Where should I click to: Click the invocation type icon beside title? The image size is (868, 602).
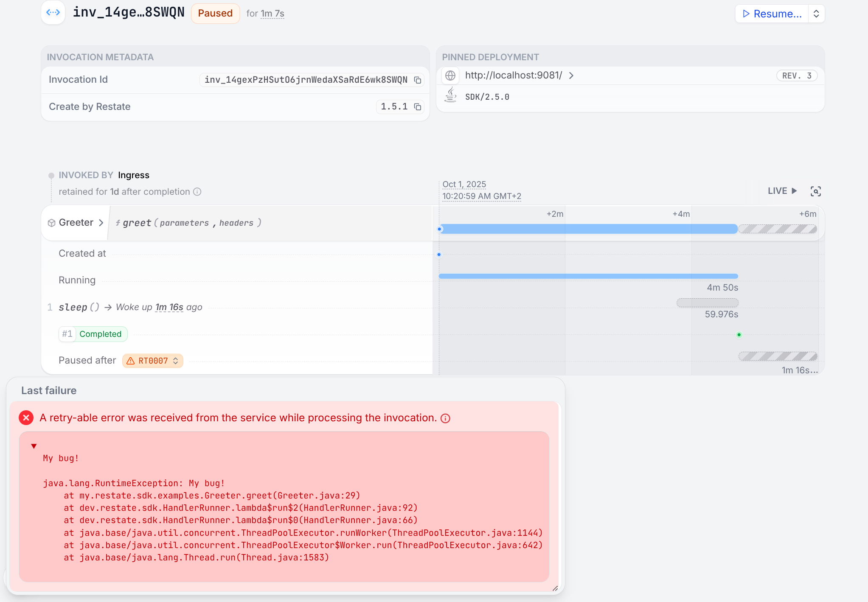point(53,13)
